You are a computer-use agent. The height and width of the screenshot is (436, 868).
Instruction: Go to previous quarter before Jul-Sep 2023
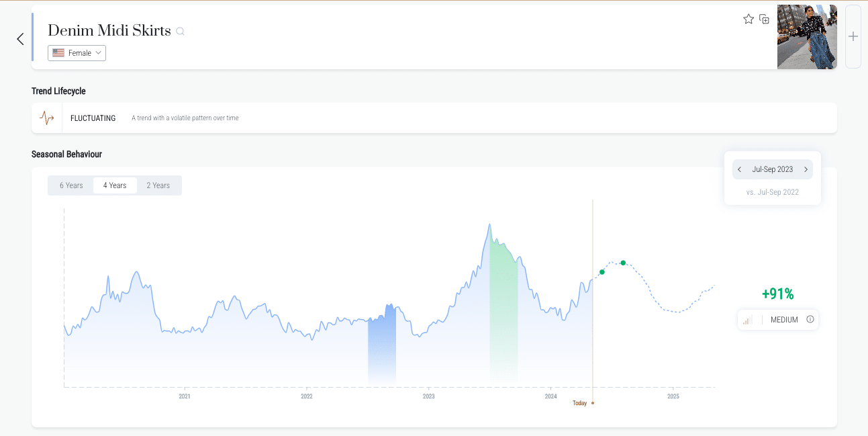740,169
